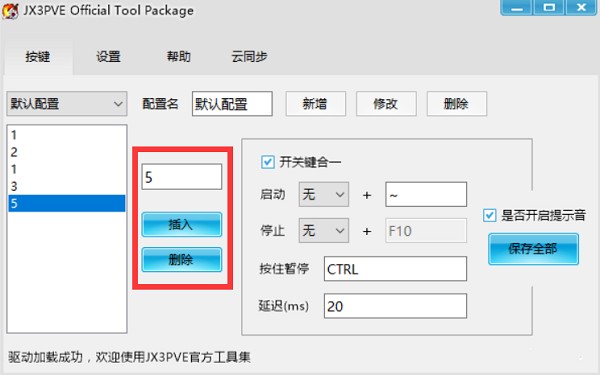Focus the 延迟(ms) field showing 20
Screen dimensions: 600x375
click(x=395, y=306)
